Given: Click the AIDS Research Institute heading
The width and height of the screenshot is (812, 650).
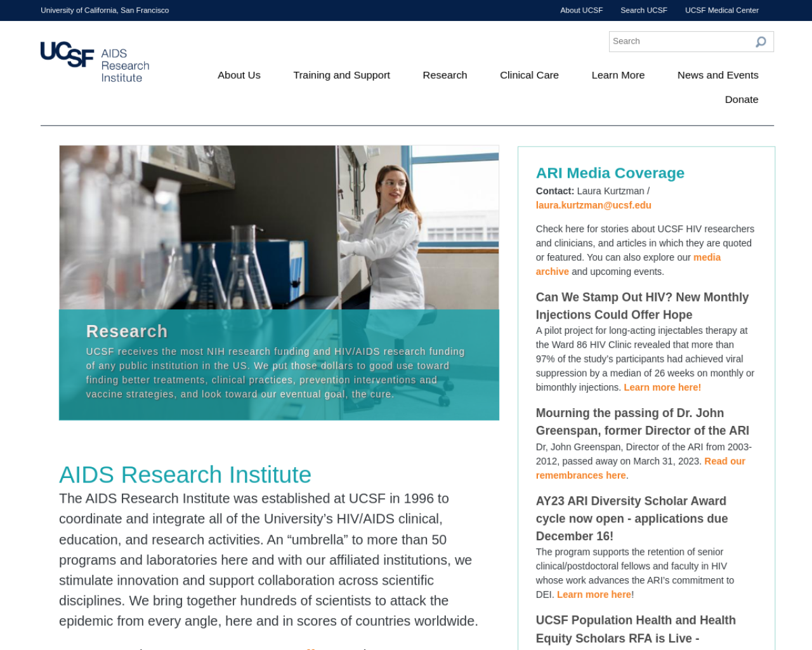Looking at the screenshot, I should click(x=185, y=475).
